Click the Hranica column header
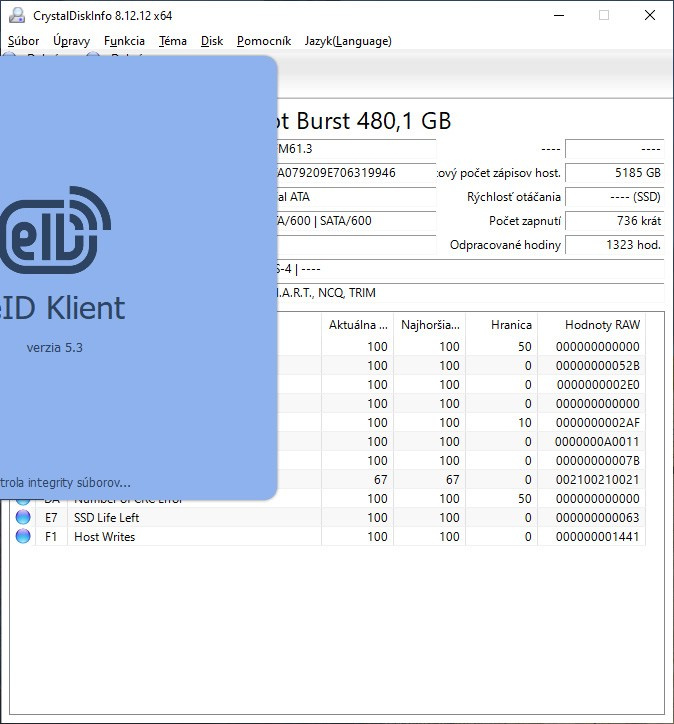The image size is (674, 724). click(502, 325)
